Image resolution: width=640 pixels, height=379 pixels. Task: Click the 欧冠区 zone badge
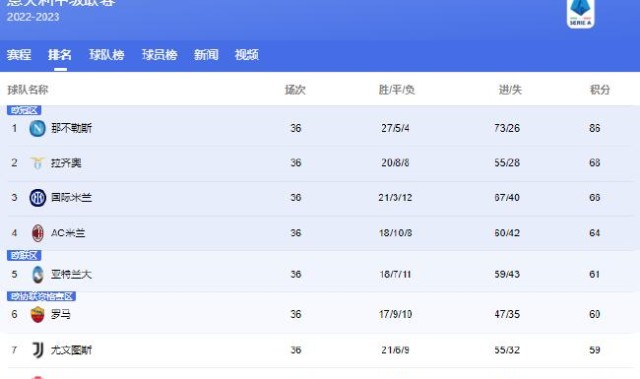[24, 110]
